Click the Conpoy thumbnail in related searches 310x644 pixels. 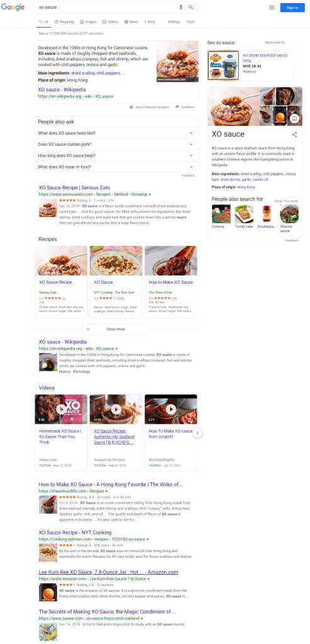tap(221, 214)
